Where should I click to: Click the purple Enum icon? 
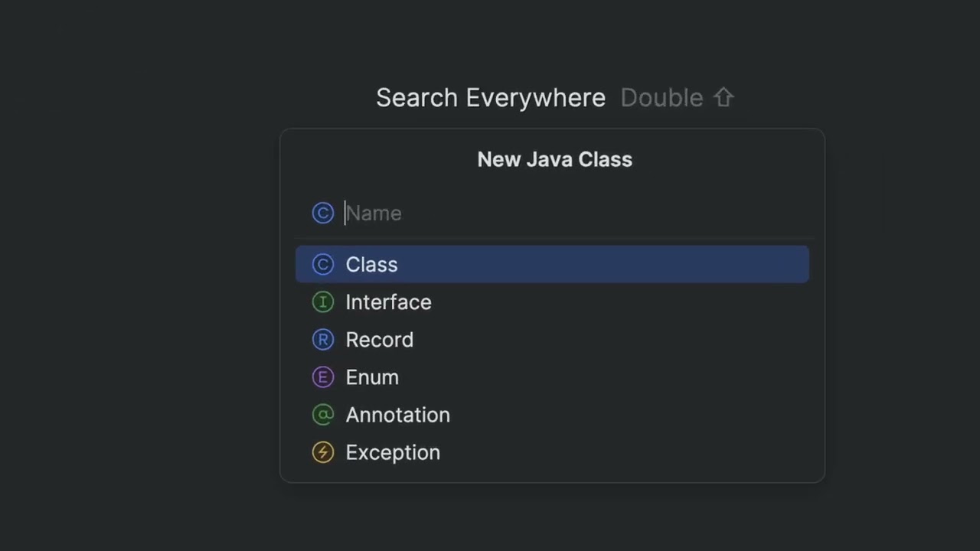click(x=323, y=377)
